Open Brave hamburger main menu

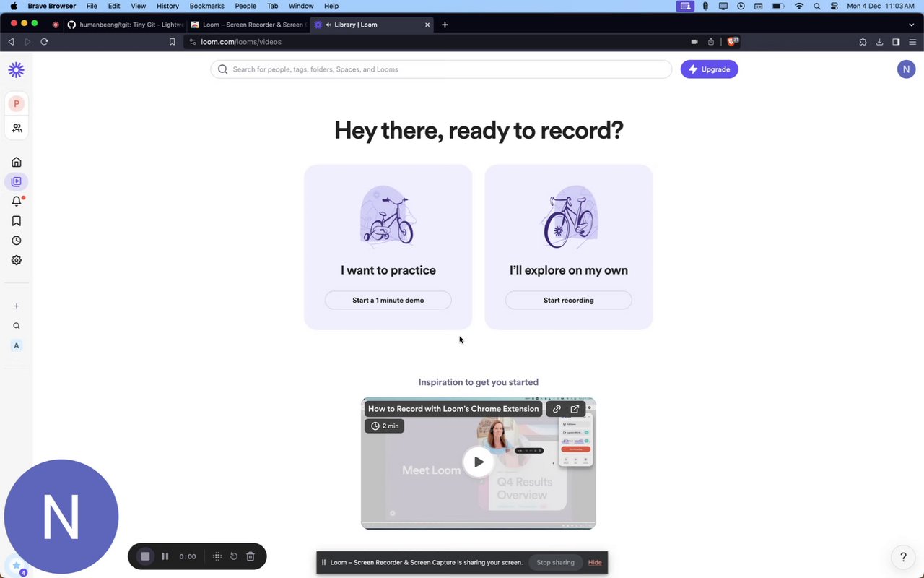pyautogui.click(x=912, y=42)
